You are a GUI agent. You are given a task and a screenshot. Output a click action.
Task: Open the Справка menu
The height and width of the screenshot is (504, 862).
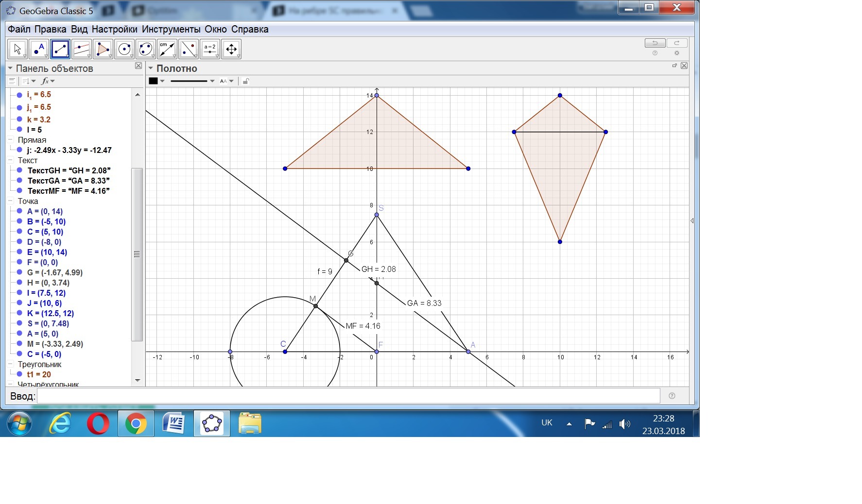coord(250,29)
